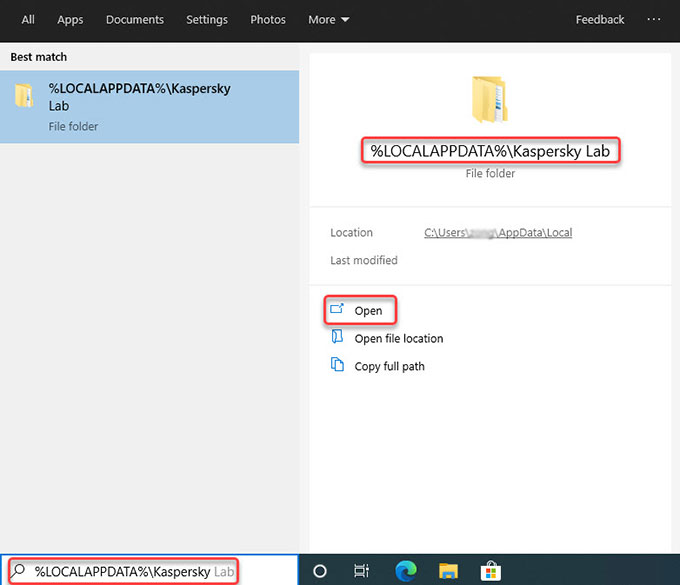Select the Settings filter tab
The image size is (680, 585).
(207, 20)
